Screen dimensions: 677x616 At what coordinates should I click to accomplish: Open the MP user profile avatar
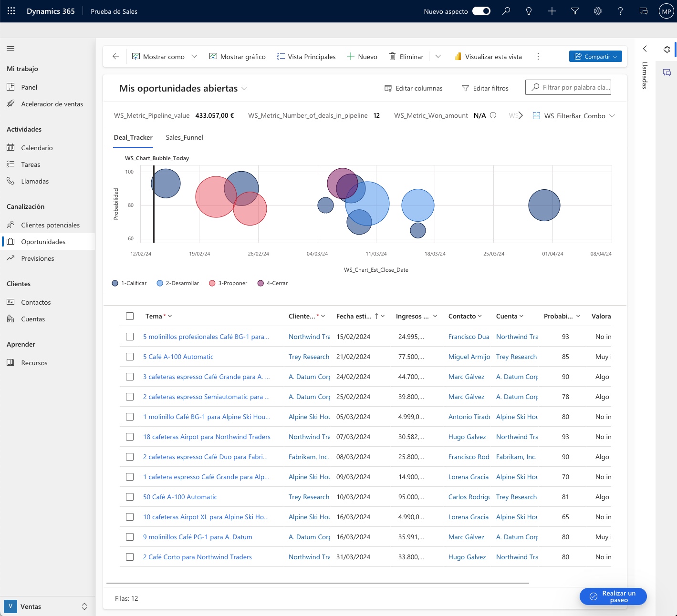[x=666, y=11]
